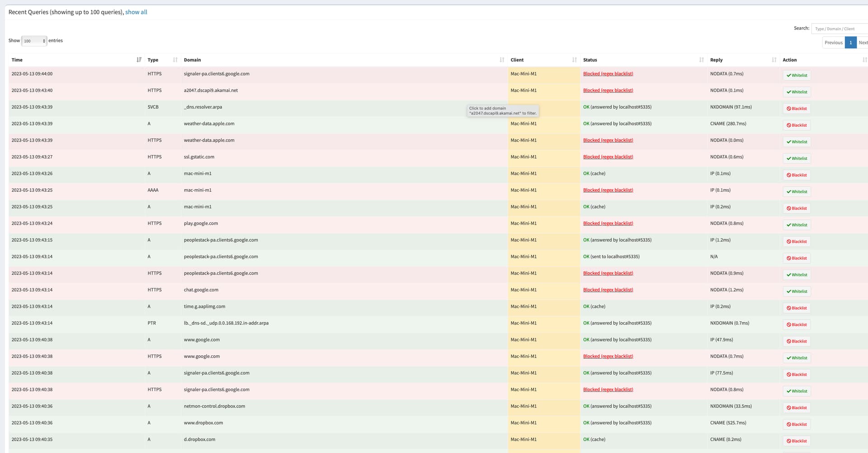Click the Previous pagination button
The width and height of the screenshot is (868, 453).
tap(833, 42)
